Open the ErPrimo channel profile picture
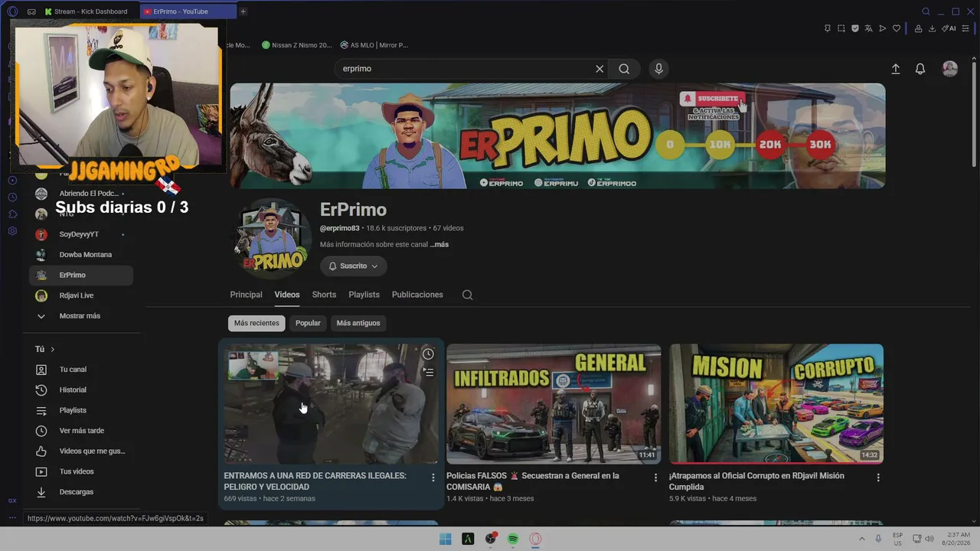The image size is (980, 551). (270, 238)
